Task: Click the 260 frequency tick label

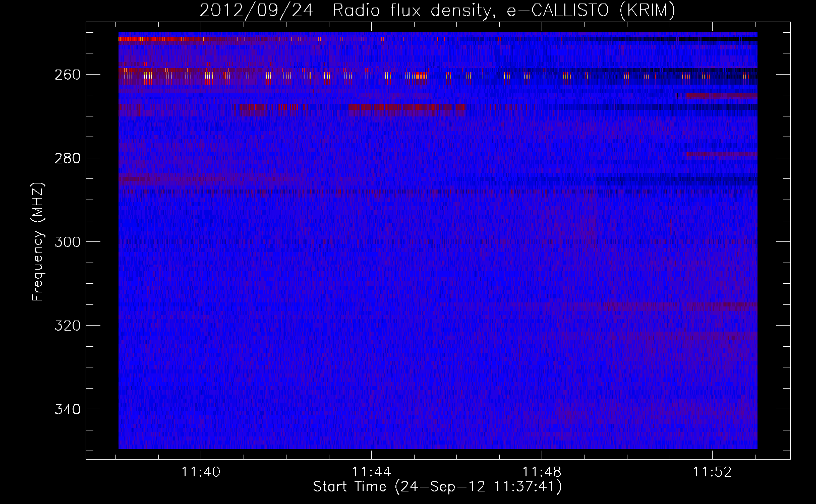Action: (68, 75)
